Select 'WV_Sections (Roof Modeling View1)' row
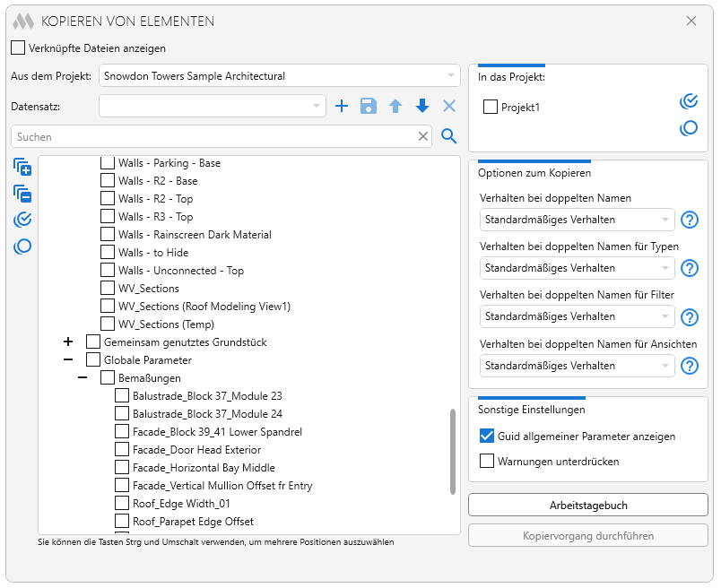Image resolution: width=721 pixels, height=588 pixels. 204,307
